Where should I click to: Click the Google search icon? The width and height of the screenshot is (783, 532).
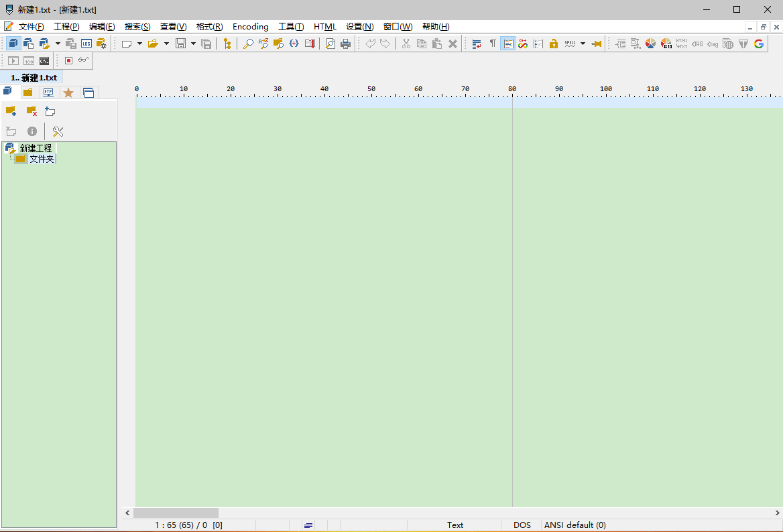click(759, 44)
